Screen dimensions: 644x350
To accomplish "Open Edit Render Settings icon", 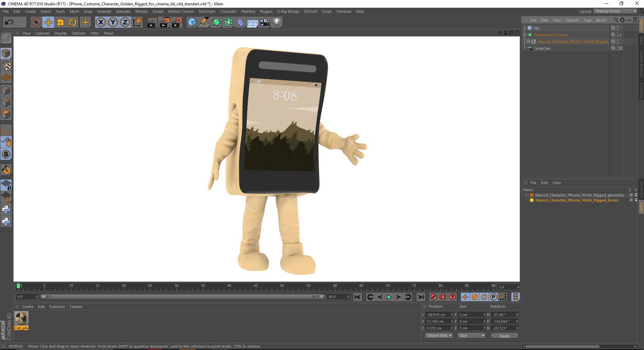I will (177, 23).
